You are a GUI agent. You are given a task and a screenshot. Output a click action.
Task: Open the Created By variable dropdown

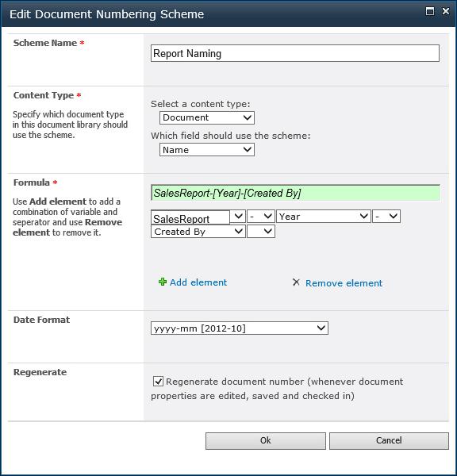198,232
